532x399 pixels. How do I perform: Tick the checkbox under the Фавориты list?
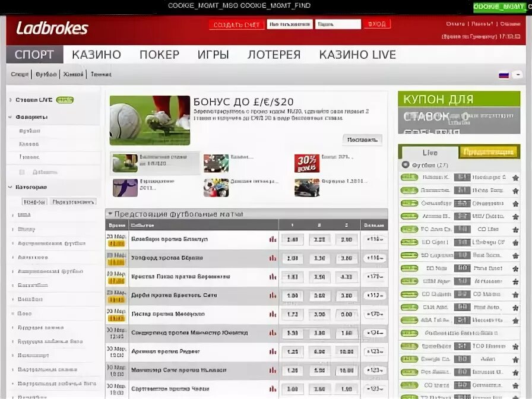(x=22, y=172)
